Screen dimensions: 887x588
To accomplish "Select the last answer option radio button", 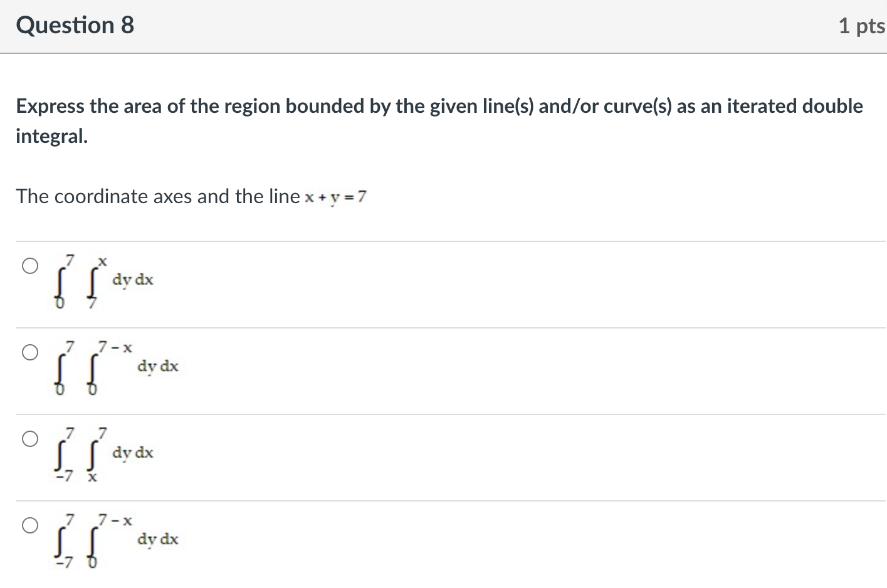I will point(29,525).
